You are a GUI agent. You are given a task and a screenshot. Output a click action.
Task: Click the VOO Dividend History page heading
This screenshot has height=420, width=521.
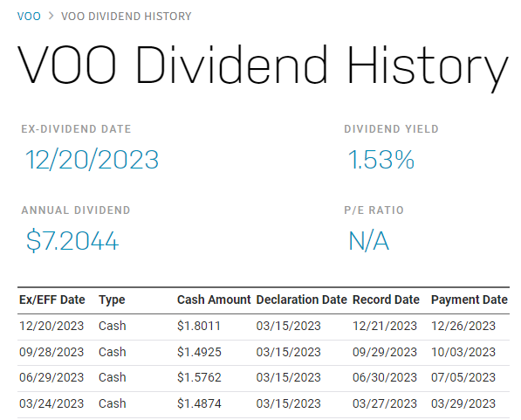tap(263, 65)
